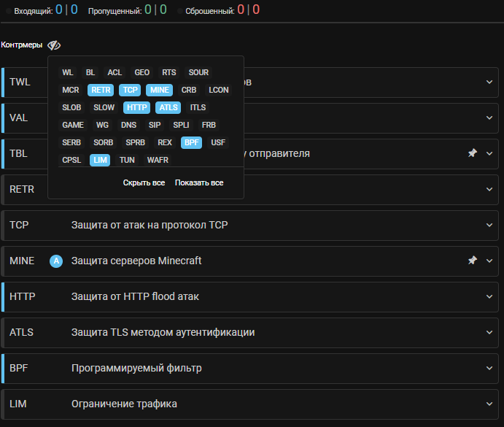This screenshot has height=427, width=504.
Task: Expand the TCP protection row
Action: tap(489, 225)
